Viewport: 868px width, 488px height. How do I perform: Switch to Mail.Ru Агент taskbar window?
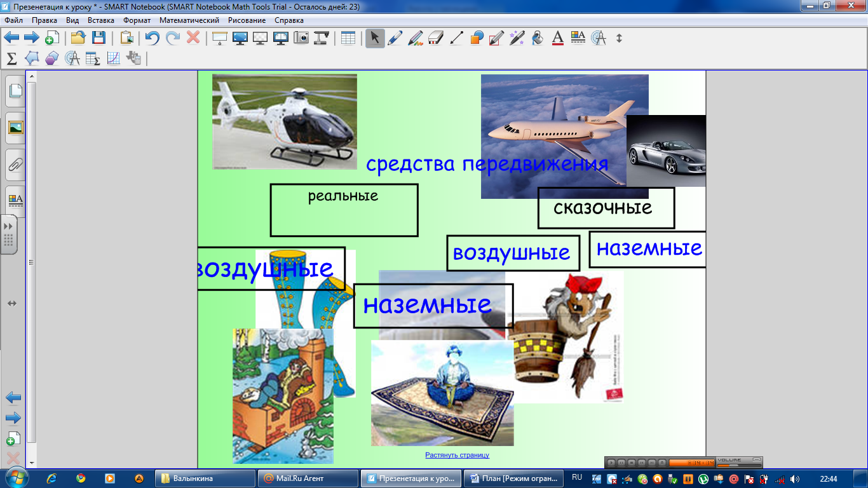coord(308,478)
